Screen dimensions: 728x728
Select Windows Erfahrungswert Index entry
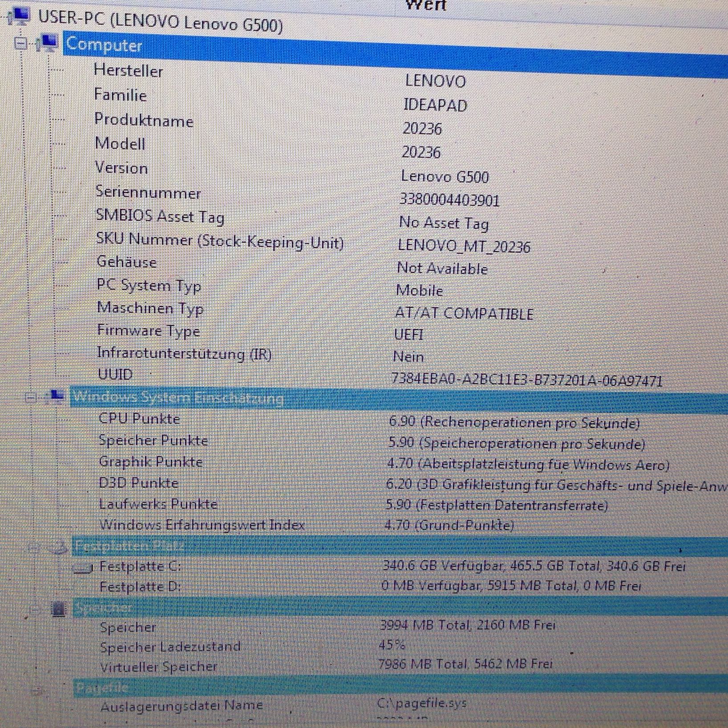pos(202,525)
